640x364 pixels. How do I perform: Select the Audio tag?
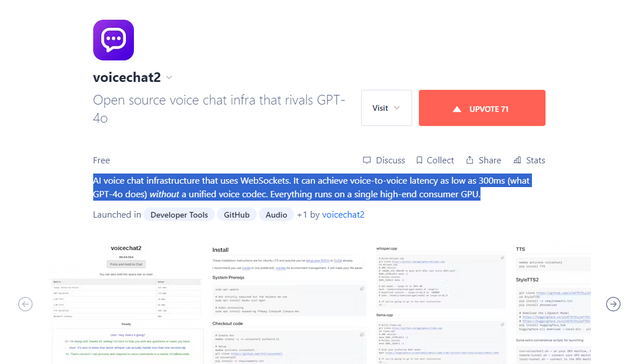(276, 215)
